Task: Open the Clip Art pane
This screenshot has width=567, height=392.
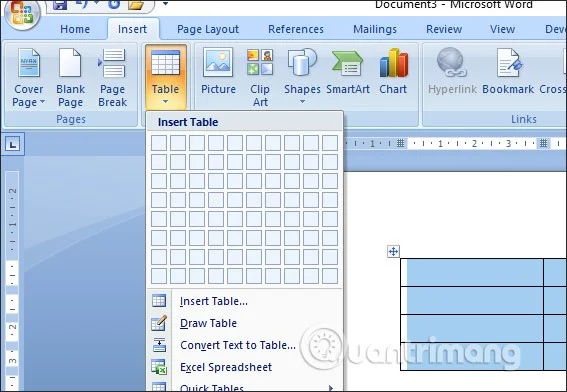Action: click(x=260, y=77)
